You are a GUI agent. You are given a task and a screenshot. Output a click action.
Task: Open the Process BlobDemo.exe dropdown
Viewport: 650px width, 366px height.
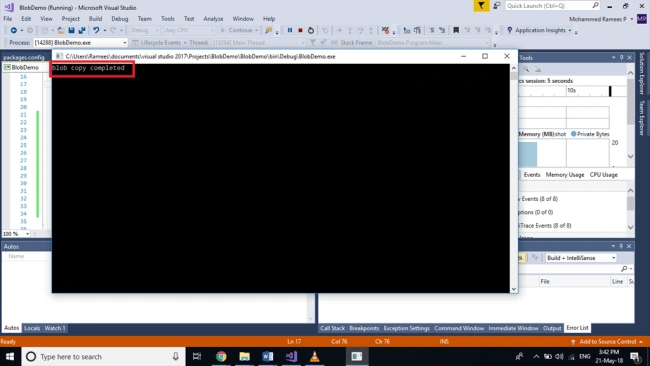[80, 43]
